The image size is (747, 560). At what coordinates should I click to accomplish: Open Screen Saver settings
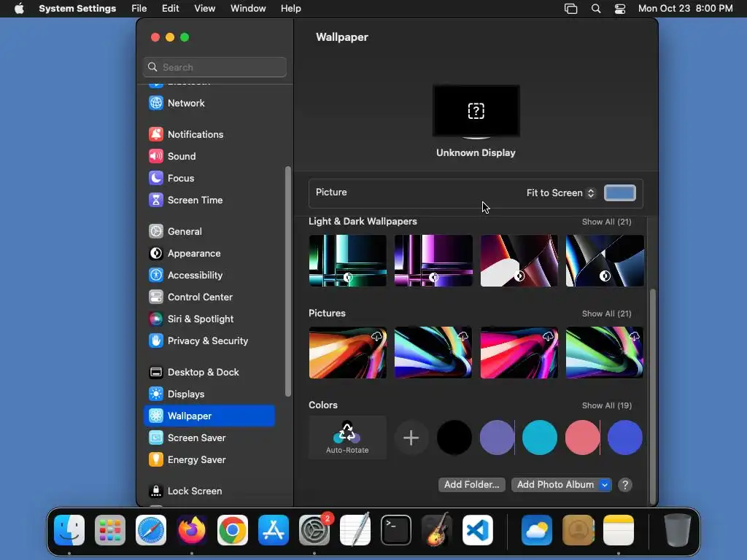click(209, 437)
